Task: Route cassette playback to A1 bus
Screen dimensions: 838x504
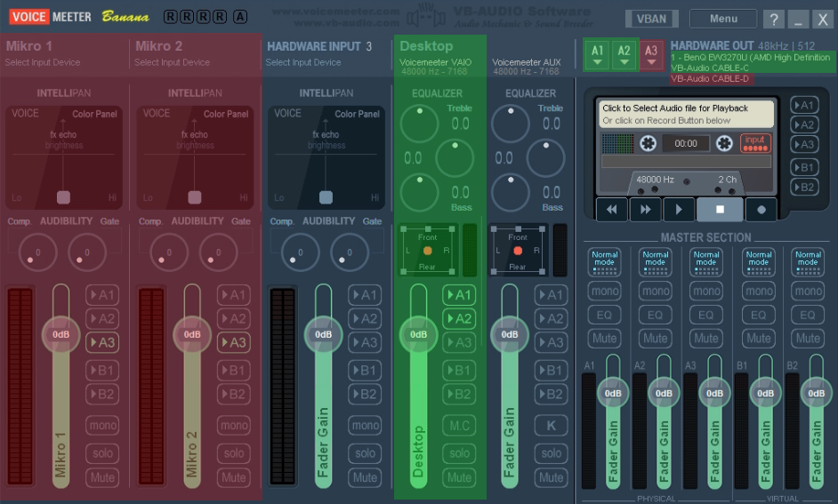Action: pos(804,105)
